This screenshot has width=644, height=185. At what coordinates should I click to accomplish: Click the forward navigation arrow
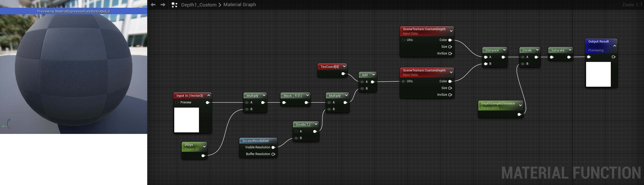click(163, 5)
